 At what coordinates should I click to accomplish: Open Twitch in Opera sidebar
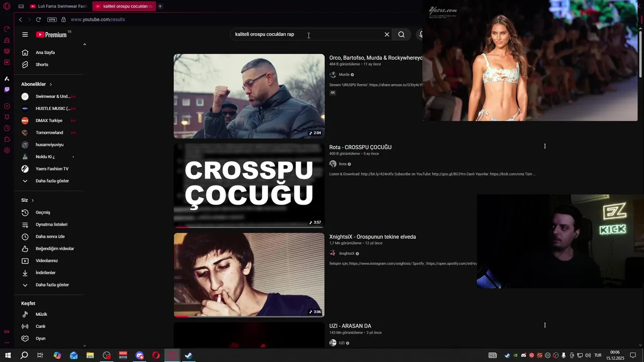7,89
